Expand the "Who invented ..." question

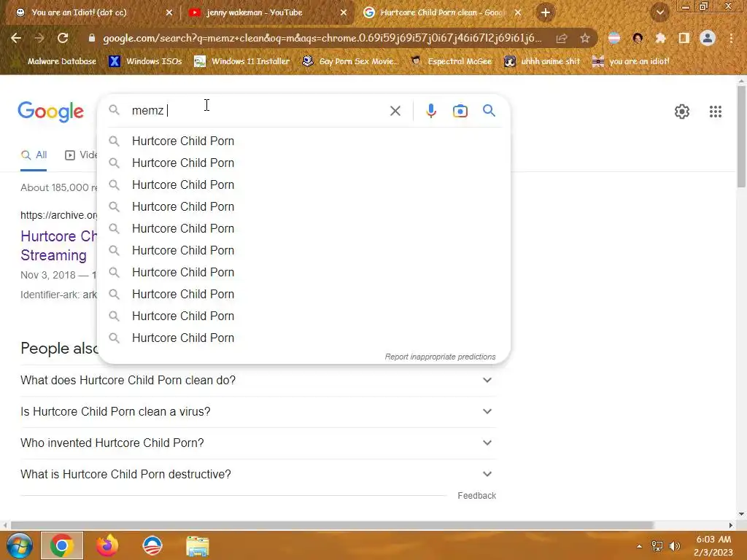(x=258, y=443)
